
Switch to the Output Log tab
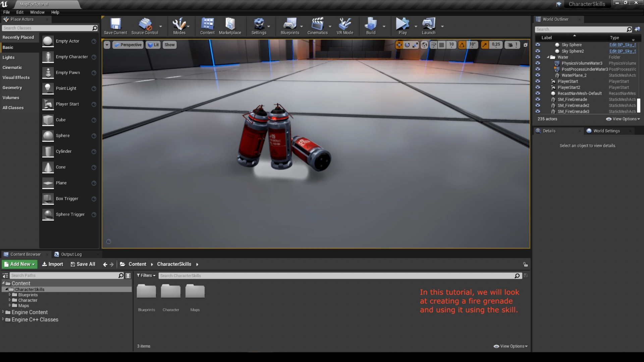pos(71,254)
